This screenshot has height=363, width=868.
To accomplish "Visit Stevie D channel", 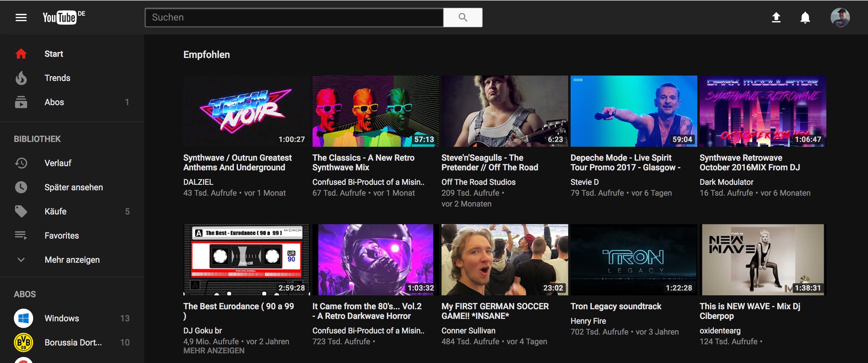I will click(x=584, y=182).
